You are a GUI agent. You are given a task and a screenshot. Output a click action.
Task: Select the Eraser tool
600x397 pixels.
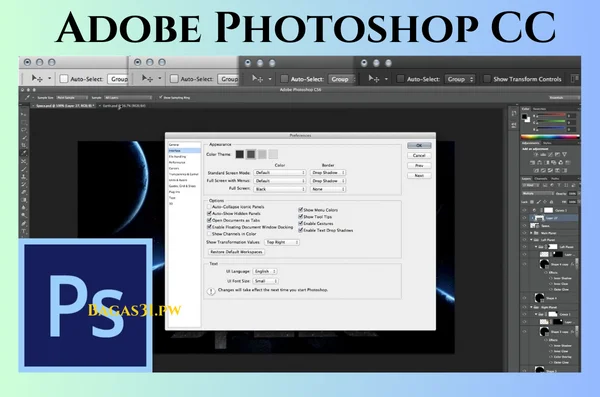click(x=23, y=192)
